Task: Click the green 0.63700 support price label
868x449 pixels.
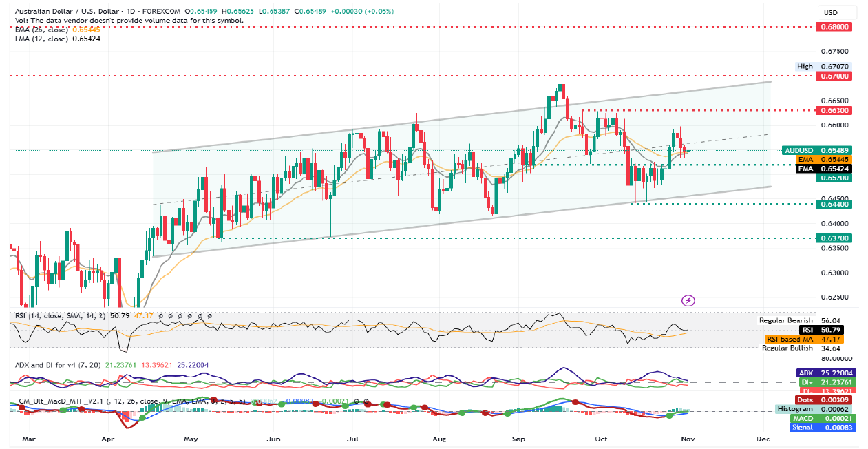Action: (834, 238)
